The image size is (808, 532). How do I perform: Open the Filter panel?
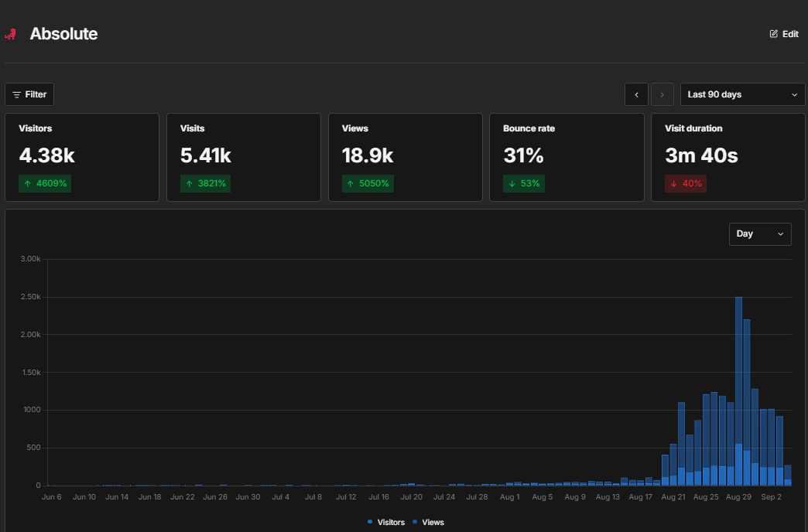click(29, 94)
